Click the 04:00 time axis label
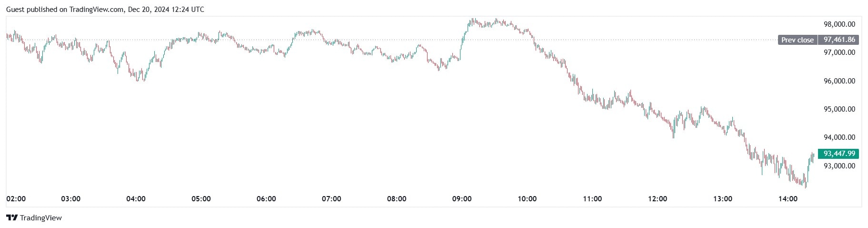 point(136,199)
